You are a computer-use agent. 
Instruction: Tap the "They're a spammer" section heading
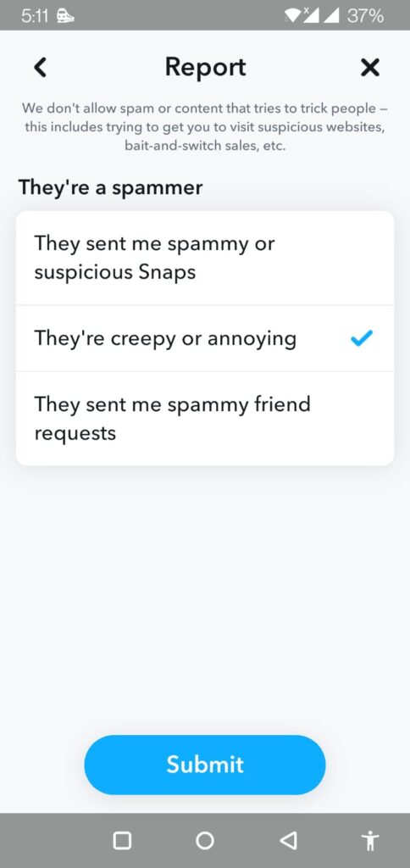(x=111, y=187)
